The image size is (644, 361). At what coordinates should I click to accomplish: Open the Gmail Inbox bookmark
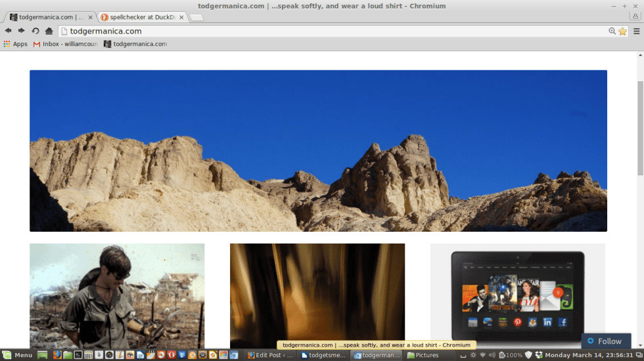65,44
